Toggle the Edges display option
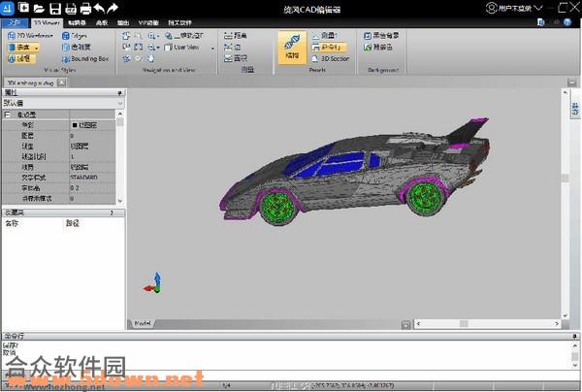The image size is (582, 392). [75, 36]
